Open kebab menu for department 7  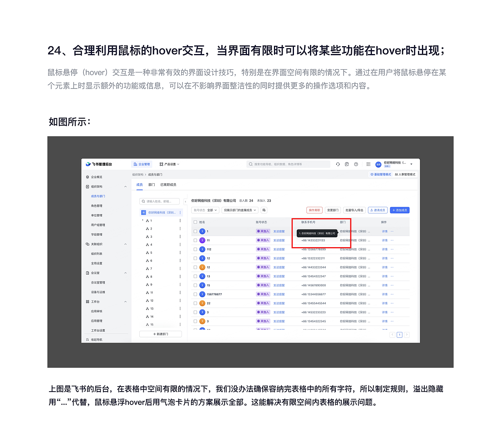pyautogui.click(x=180, y=269)
